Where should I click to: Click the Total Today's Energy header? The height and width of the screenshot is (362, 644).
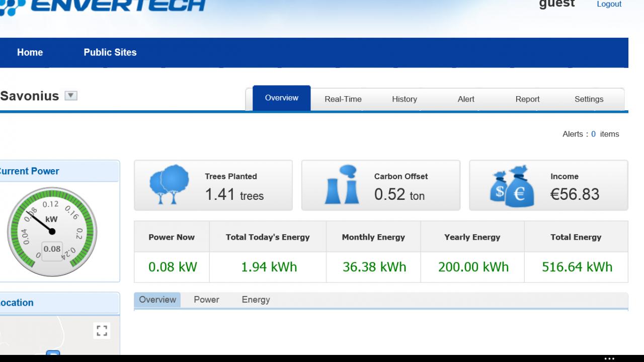268,237
